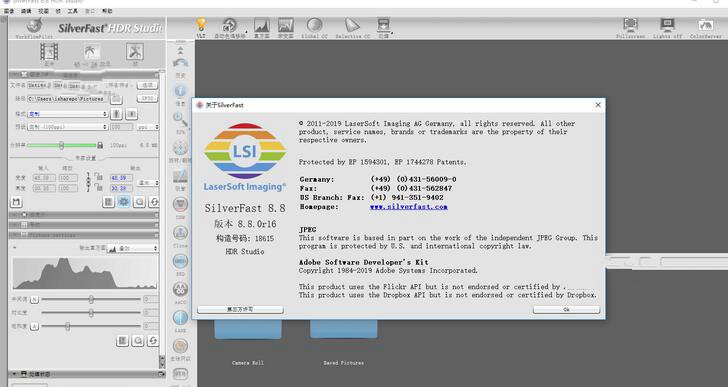Open the wrench and screwdriver tools icon
Viewport: 728px width, 387px height.
pos(135,52)
